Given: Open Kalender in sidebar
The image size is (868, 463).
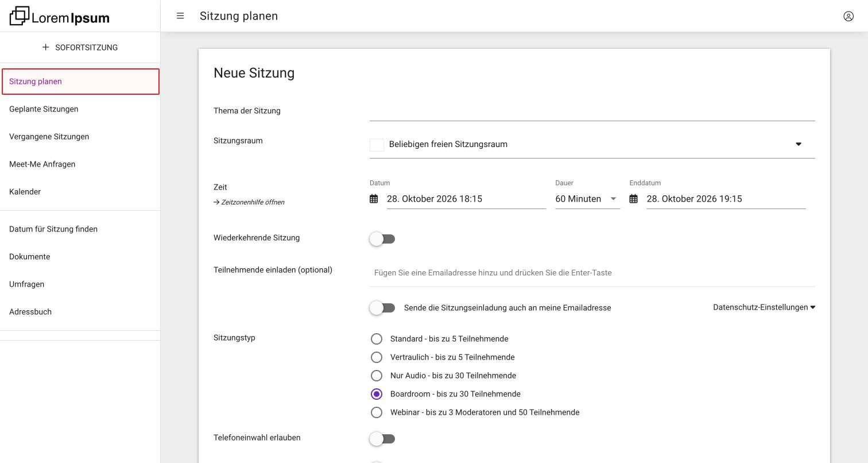Looking at the screenshot, I should (x=80, y=192).
